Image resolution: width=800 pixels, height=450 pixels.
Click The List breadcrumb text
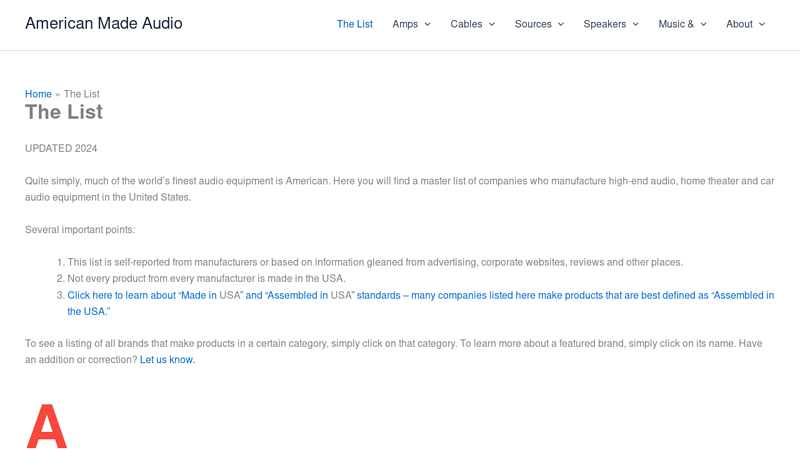click(x=82, y=94)
